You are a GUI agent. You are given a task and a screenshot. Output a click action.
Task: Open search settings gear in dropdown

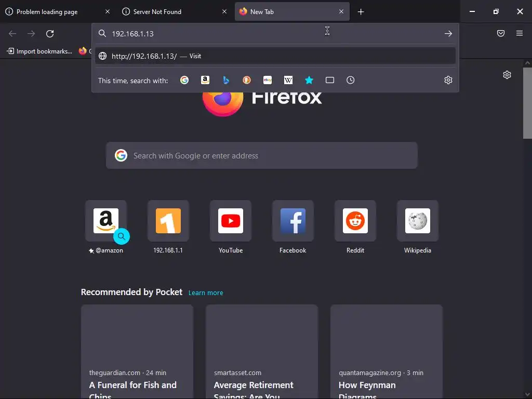[x=448, y=80]
